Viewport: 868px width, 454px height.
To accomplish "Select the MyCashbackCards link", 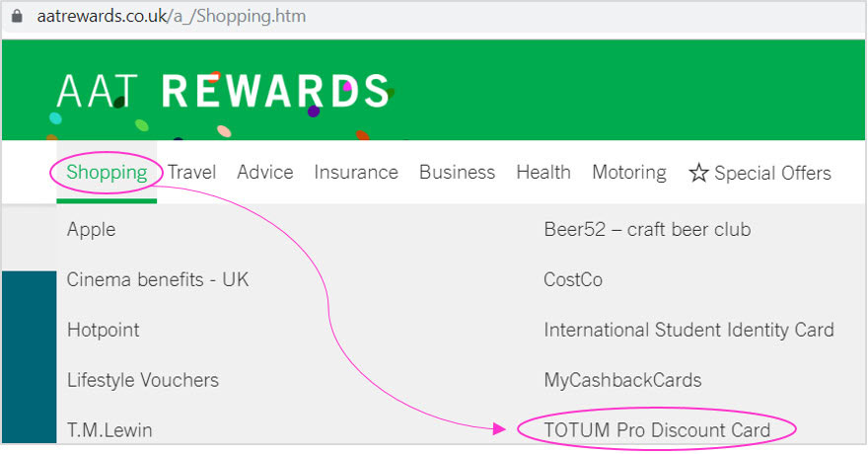I will pyautogui.click(x=622, y=380).
